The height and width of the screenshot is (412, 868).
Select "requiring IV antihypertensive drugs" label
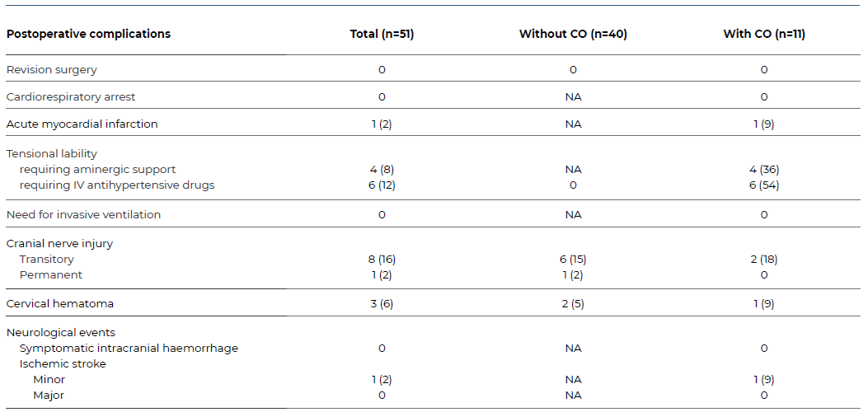pyautogui.click(x=117, y=185)
